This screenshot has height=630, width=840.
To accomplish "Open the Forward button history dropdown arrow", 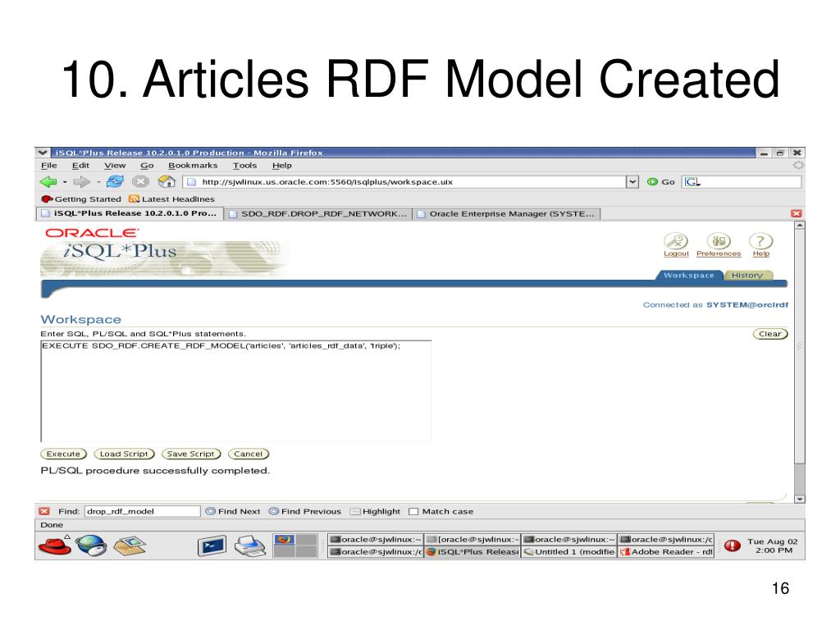I will point(98,182).
